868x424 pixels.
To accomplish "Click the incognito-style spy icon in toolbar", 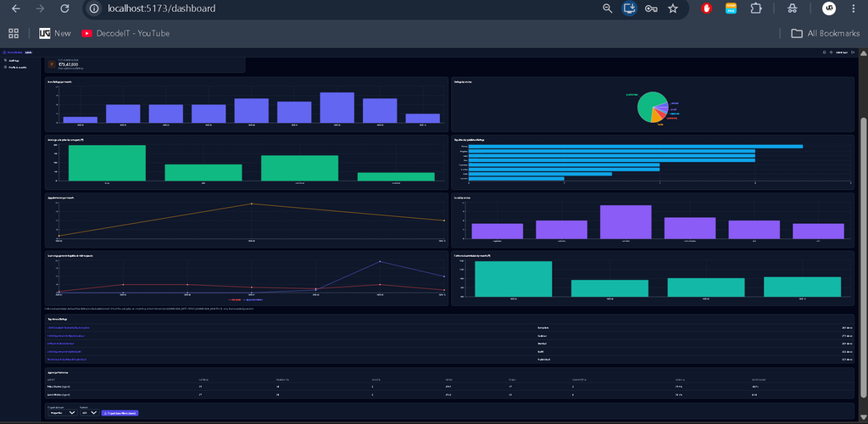I will click(793, 8).
